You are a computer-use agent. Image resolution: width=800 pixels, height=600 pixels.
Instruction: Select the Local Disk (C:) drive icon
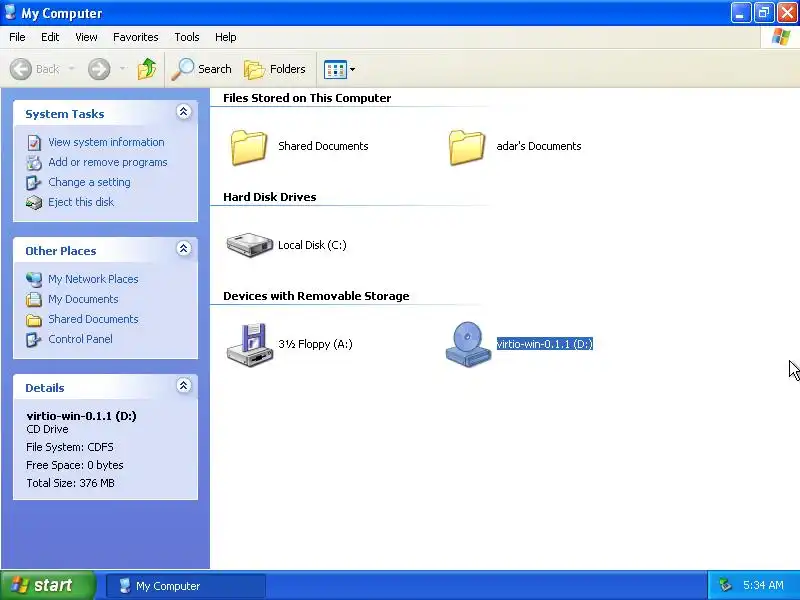click(249, 245)
